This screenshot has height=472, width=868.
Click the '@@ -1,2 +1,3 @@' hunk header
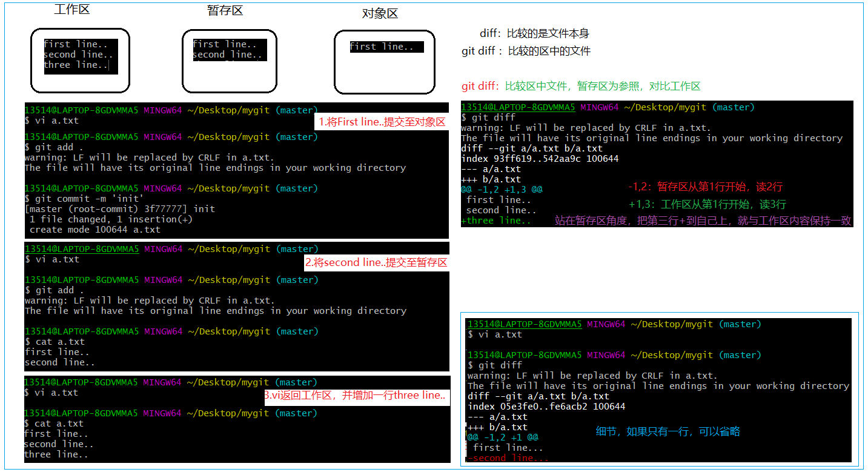(x=502, y=190)
